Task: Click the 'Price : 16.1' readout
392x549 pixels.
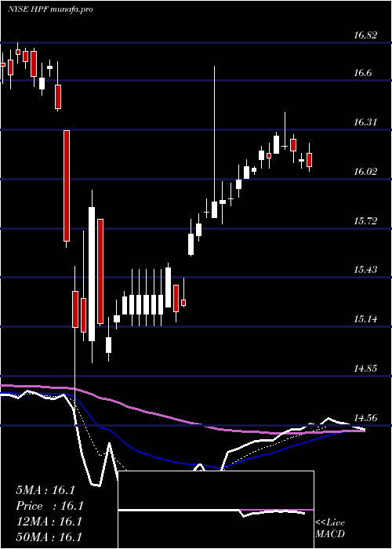Action: coord(49,506)
